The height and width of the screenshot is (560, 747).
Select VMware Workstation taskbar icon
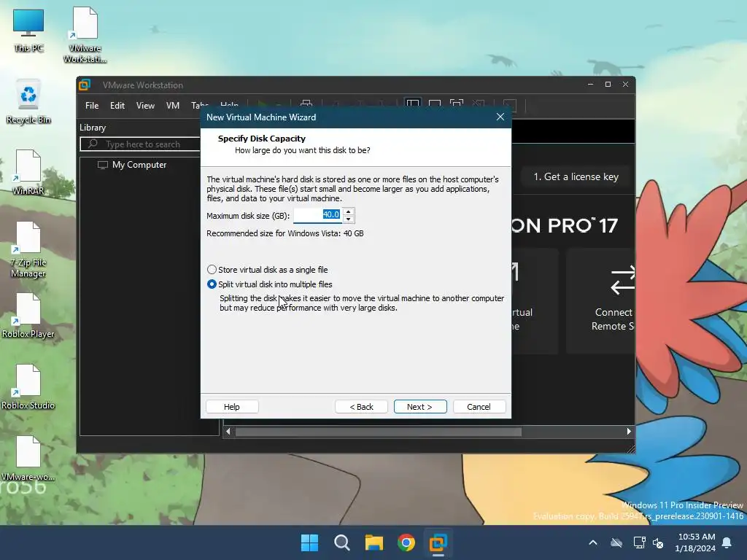[x=438, y=542]
